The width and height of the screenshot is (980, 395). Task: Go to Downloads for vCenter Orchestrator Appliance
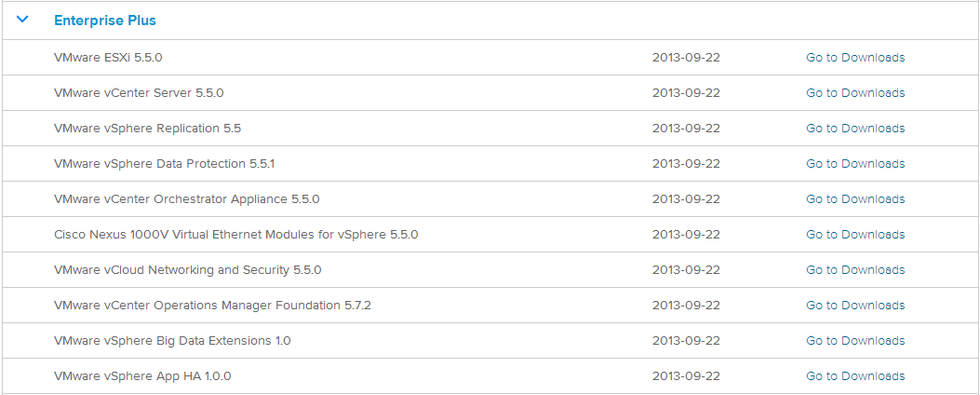[x=854, y=199]
